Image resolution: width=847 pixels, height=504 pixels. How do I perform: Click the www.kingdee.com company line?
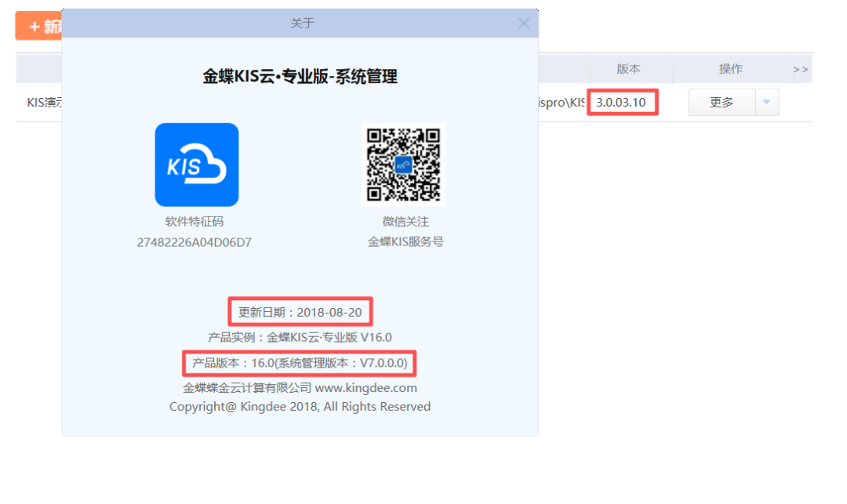(300, 388)
